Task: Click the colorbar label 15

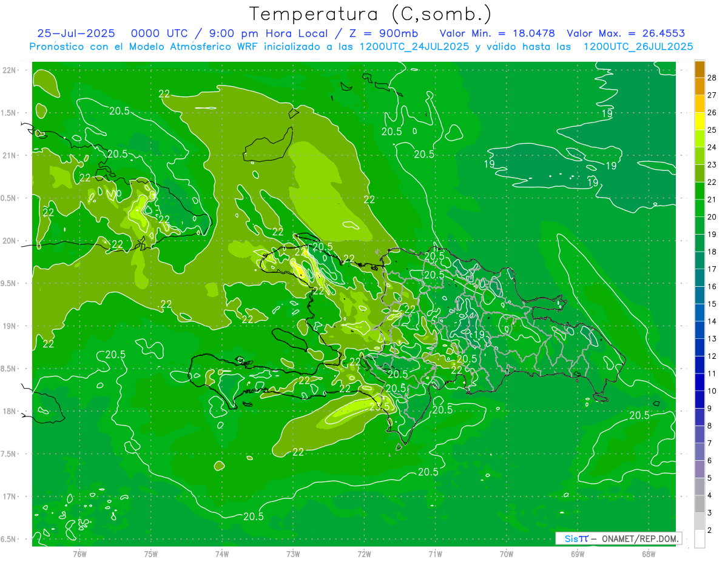Action: click(712, 304)
